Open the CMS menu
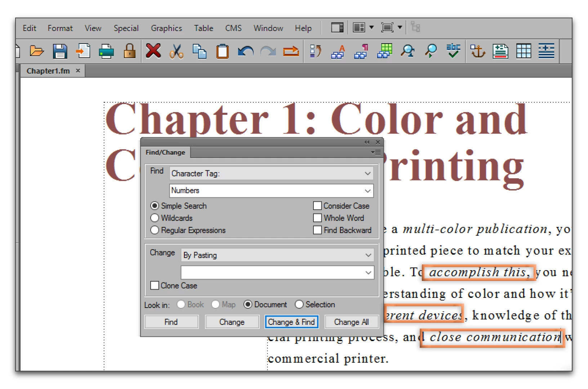This screenshot has width=588, height=389. click(233, 28)
